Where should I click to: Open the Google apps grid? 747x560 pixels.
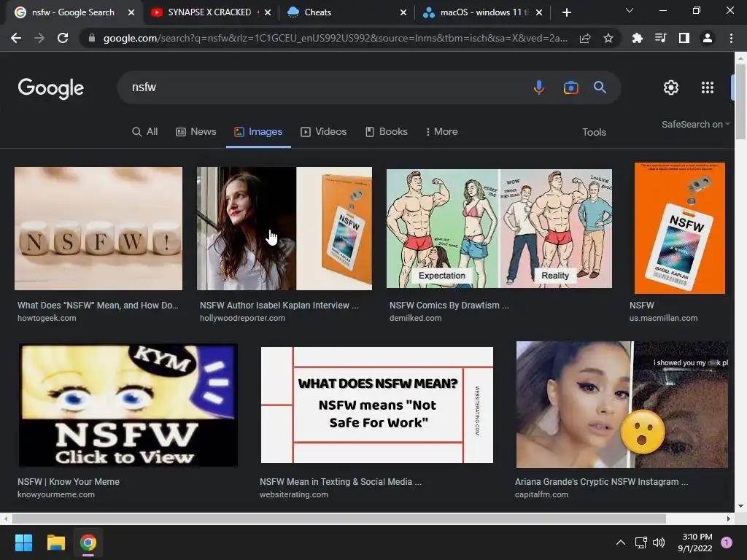(x=708, y=87)
